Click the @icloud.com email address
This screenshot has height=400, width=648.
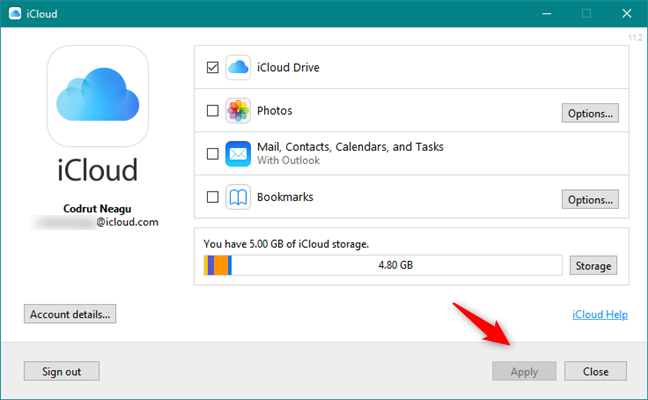[x=95, y=222]
